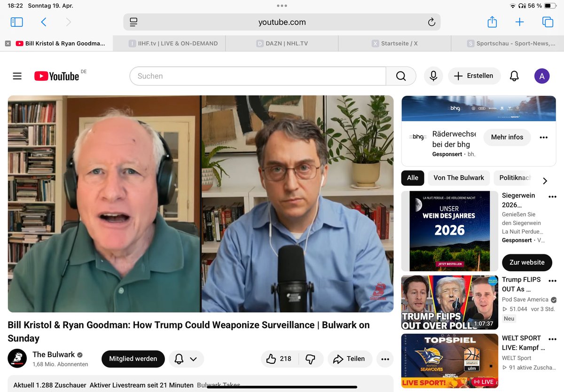Show Safari tab overview

[548, 22]
